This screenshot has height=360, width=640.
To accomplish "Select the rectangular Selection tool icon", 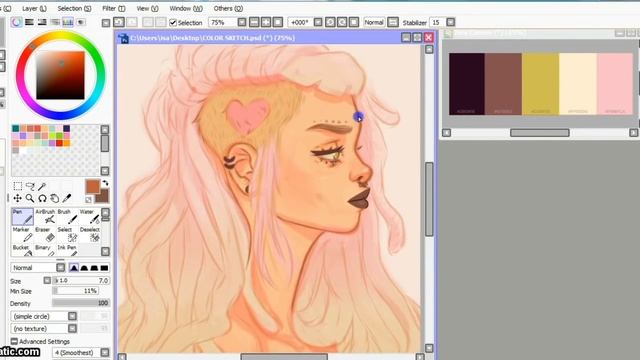I will pyautogui.click(x=18, y=187).
